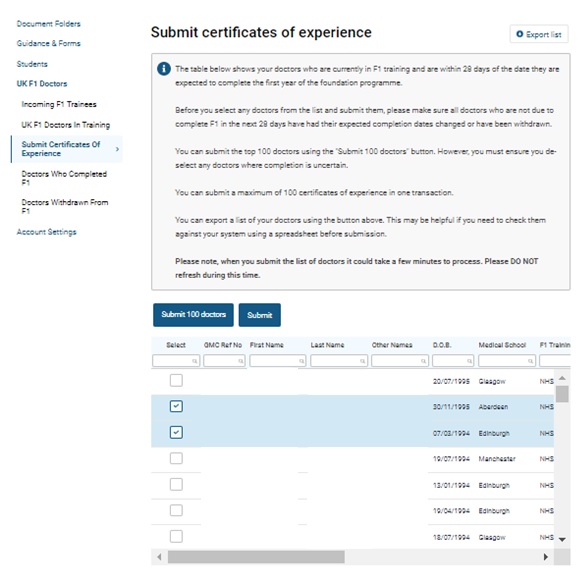
Task: Go to Doctors Who Completed F1
Action: [x=64, y=178]
